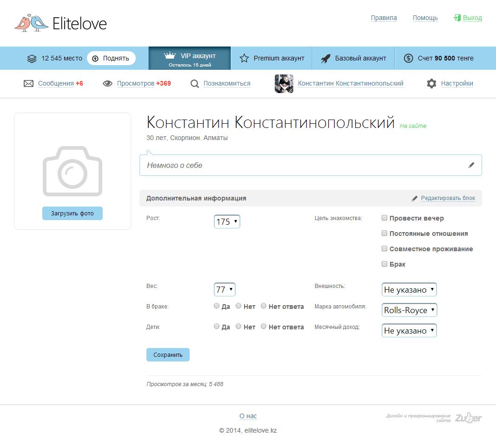Viewport: 496px width, 448px height.
Task: Click the envelope messages icon
Action: (x=29, y=84)
